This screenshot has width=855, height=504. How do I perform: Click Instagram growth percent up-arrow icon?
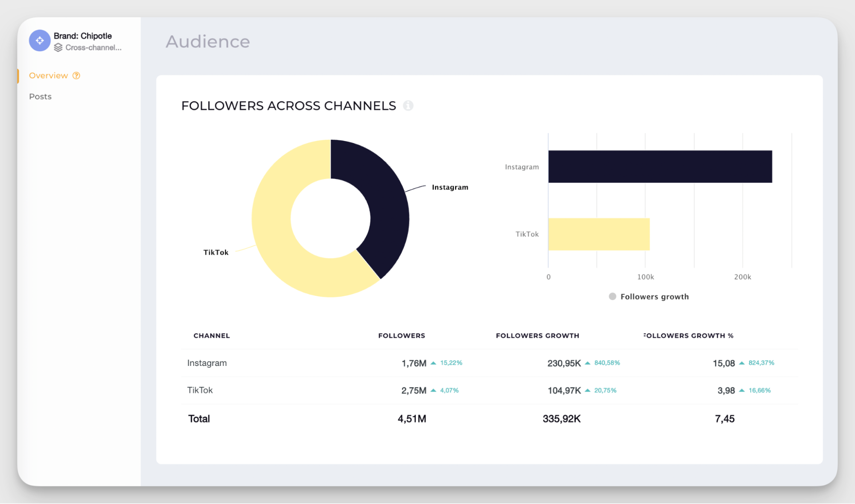(x=742, y=363)
